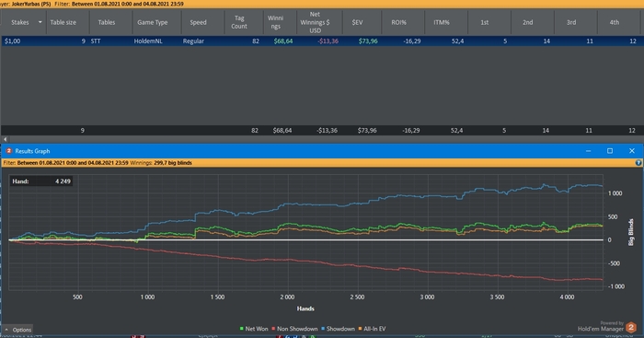Click the Winnings 299,7 big blinds text

coord(161,163)
